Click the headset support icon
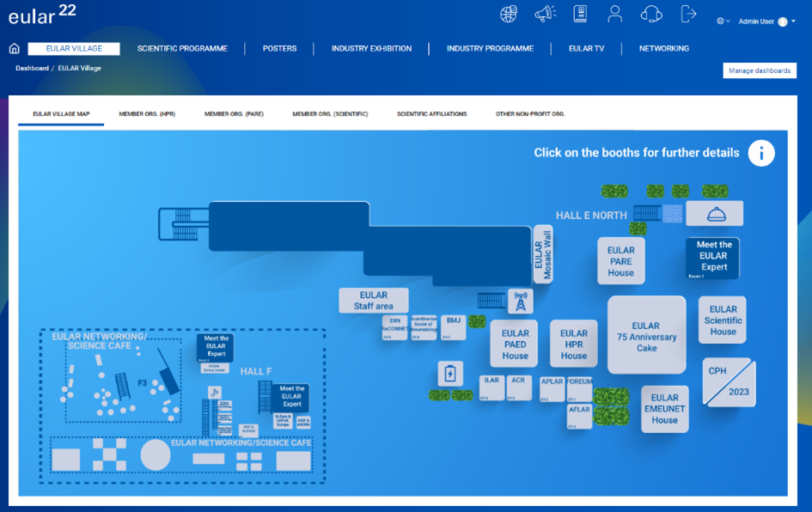Screen dimensions: 812x512 point(651,15)
